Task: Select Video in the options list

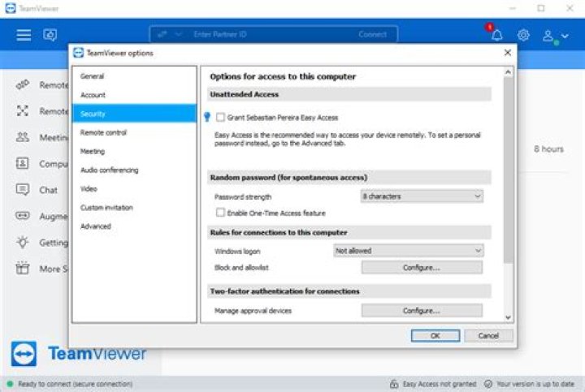Action: [x=134, y=188]
